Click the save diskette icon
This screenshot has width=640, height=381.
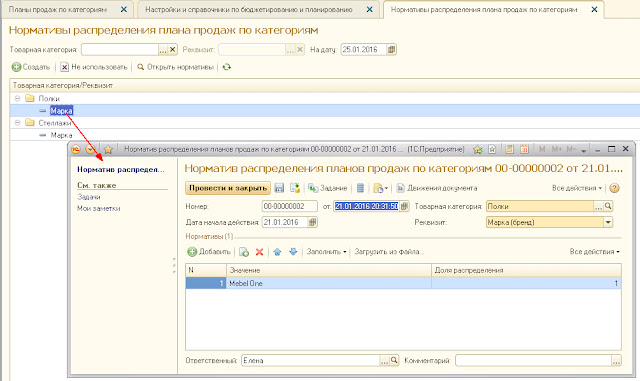tap(279, 188)
